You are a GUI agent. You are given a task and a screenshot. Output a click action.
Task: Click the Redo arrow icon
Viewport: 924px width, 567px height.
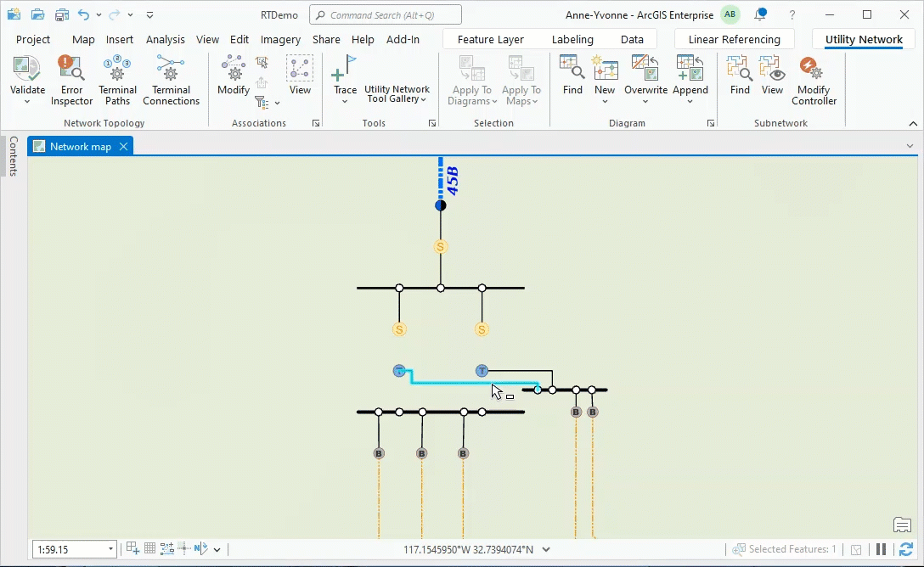(x=115, y=14)
